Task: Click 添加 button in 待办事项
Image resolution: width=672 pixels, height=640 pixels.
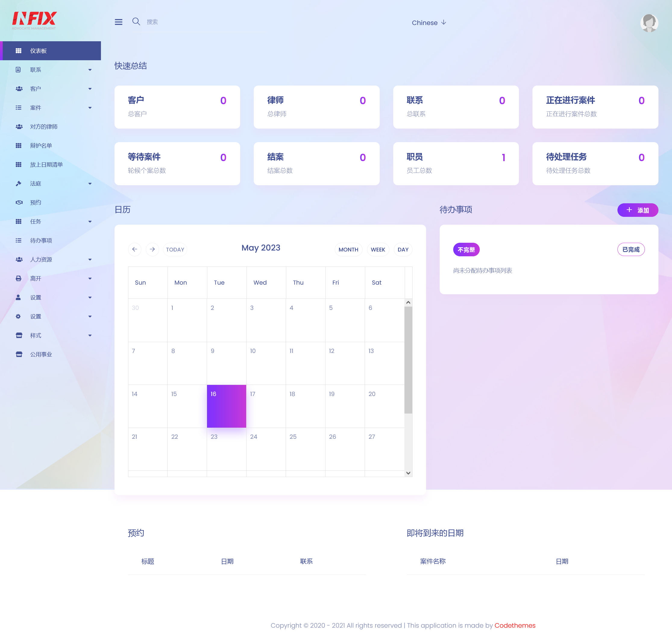Action: 637,210
